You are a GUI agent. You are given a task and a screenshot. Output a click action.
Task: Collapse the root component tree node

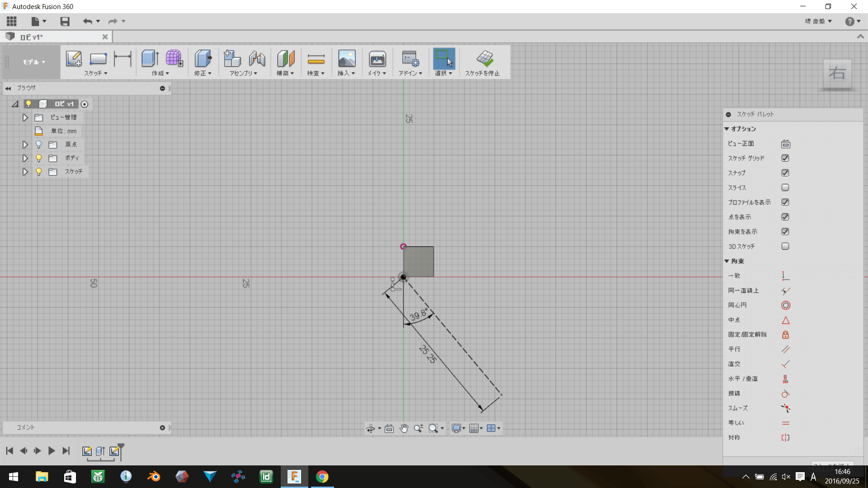15,104
